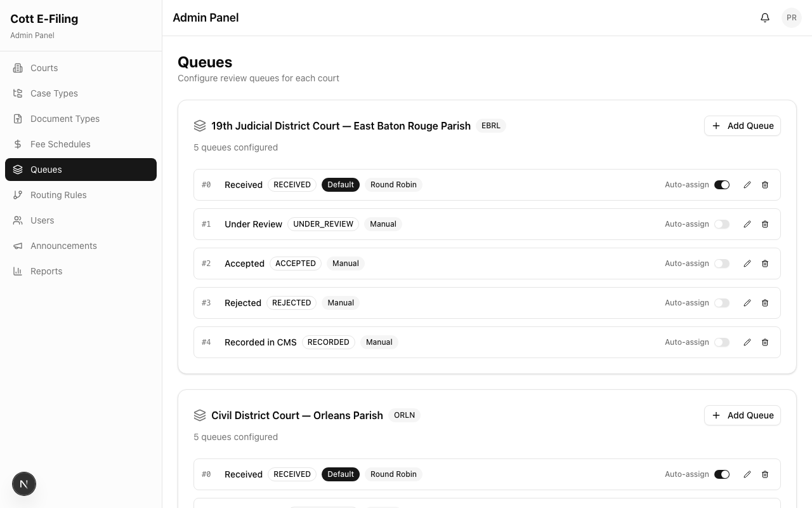Click the PR user avatar
This screenshot has height=508, width=812.
(x=791, y=18)
